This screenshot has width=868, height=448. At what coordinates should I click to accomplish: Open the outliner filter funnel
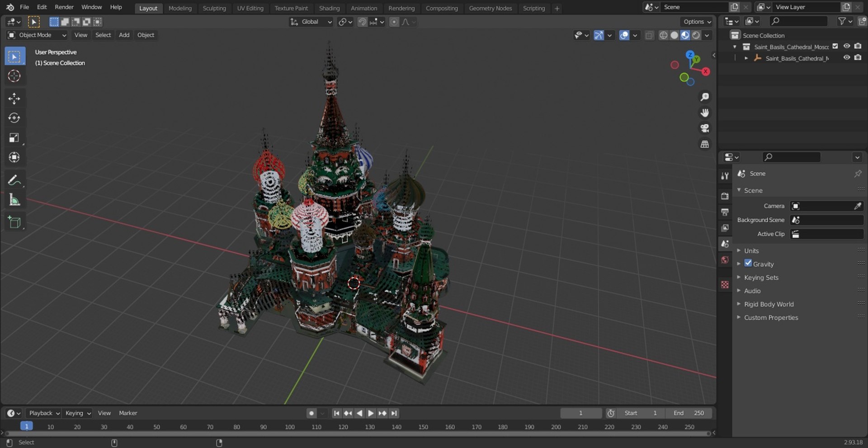pyautogui.click(x=844, y=21)
